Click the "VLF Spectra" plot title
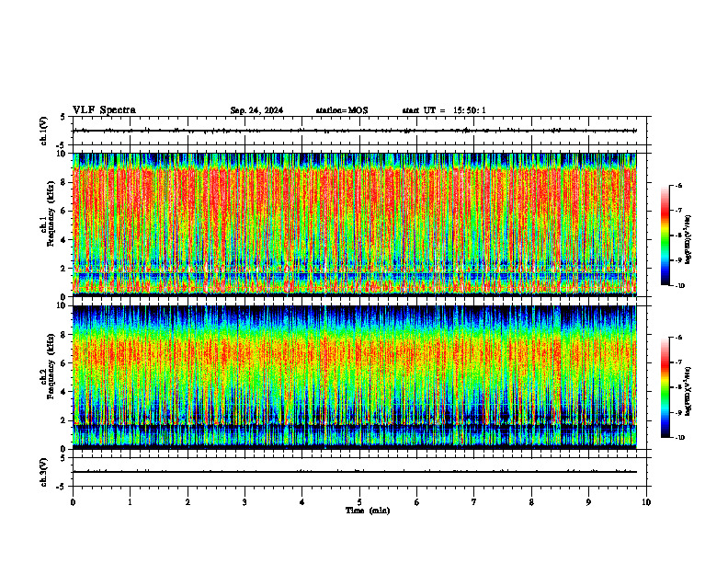728x563 pixels. [x=104, y=110]
